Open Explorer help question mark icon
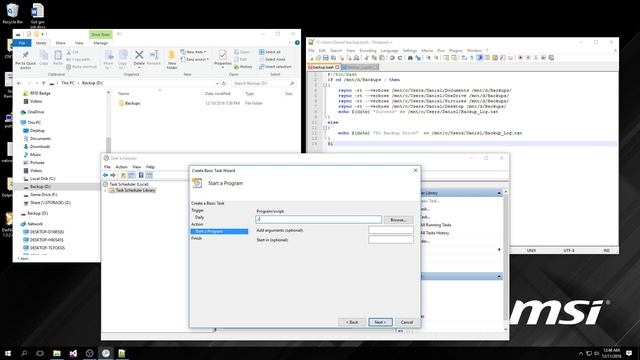The width and height of the screenshot is (640, 360). tap(297, 42)
